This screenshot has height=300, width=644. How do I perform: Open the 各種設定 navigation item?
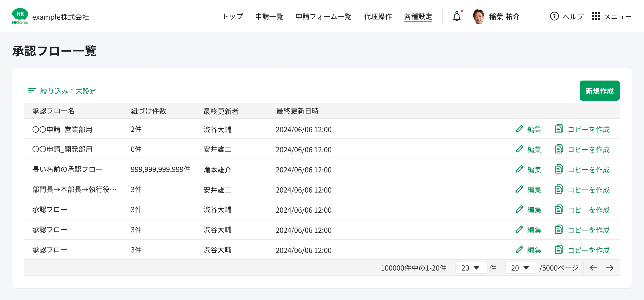(418, 16)
